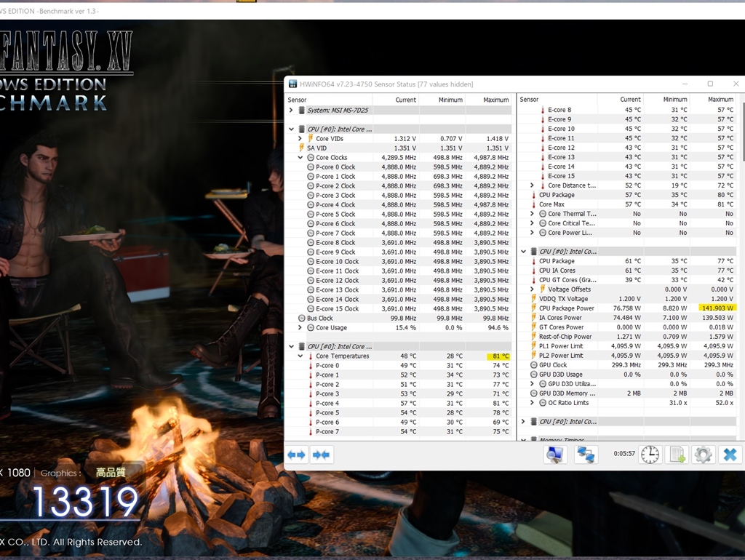Close the sensor panel with blue X icon
The width and height of the screenshot is (745, 560).
[730, 455]
